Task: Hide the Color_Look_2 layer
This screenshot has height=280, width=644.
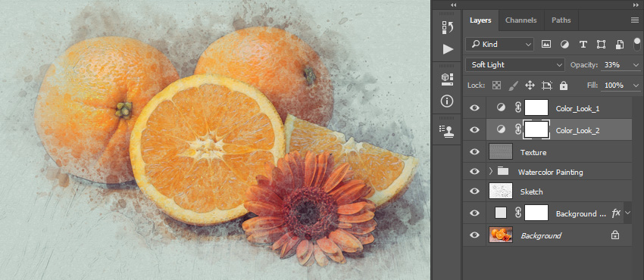Action: (x=474, y=130)
